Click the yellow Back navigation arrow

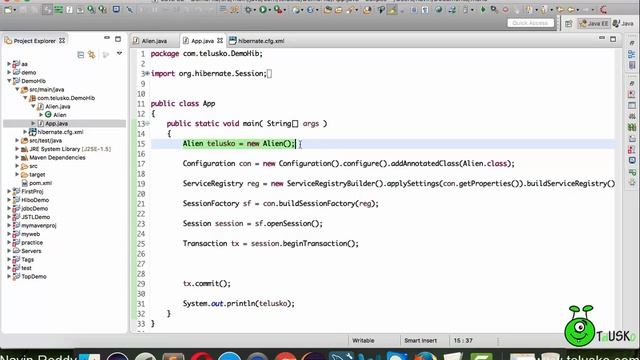570,9
